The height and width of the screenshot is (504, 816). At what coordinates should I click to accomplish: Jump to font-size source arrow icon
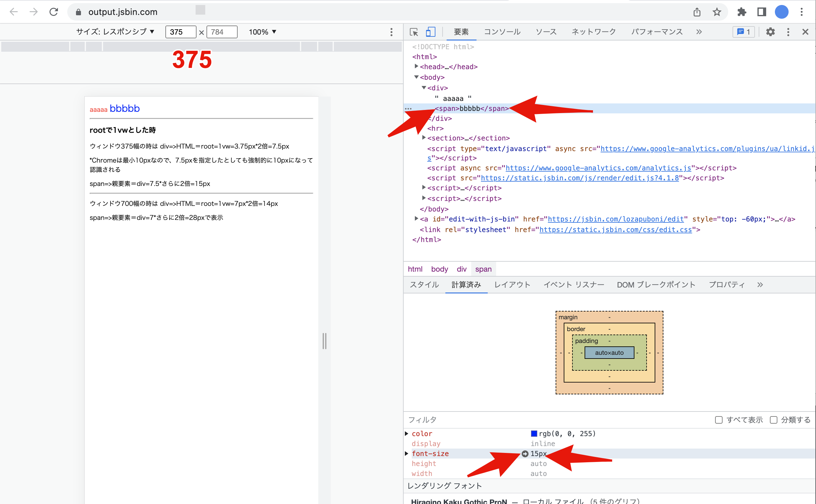coord(525,454)
